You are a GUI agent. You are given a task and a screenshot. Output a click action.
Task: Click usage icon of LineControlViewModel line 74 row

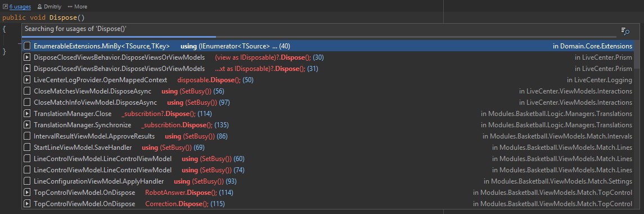[27, 170]
